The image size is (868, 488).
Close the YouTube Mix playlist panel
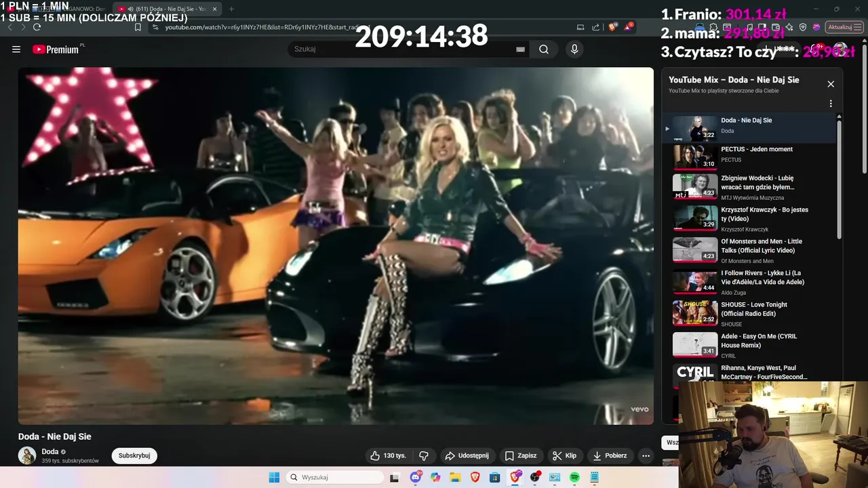point(831,84)
